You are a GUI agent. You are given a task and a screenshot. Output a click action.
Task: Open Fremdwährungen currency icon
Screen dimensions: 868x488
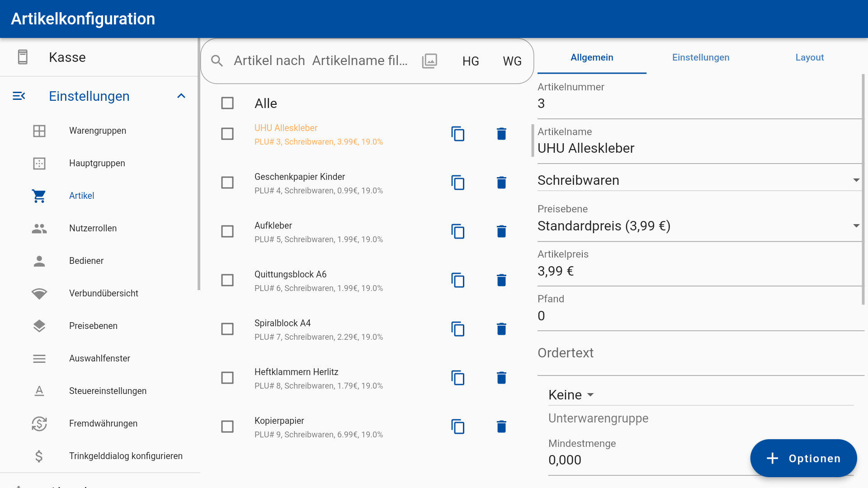coord(39,423)
